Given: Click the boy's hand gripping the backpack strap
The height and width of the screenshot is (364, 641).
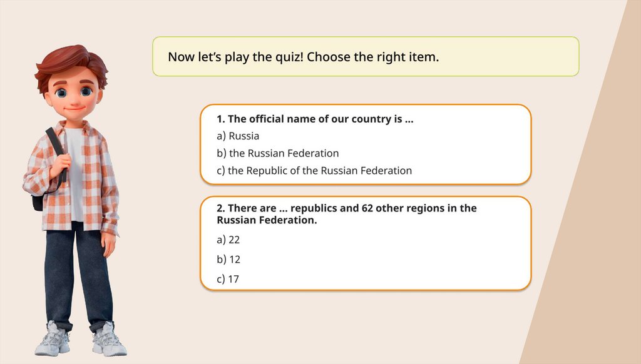Looking at the screenshot, I should click(61, 166).
